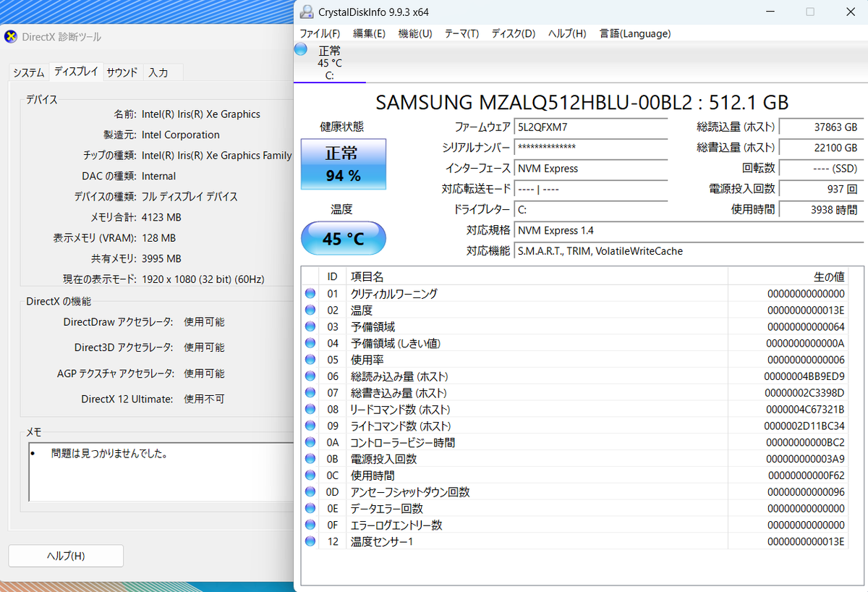The width and height of the screenshot is (868, 592).
Task: Click the status orb for ID 0C 使用時間
Action: click(310, 475)
